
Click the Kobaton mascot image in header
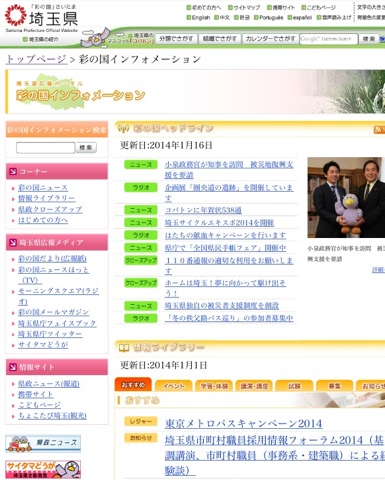pyautogui.click(x=96, y=37)
